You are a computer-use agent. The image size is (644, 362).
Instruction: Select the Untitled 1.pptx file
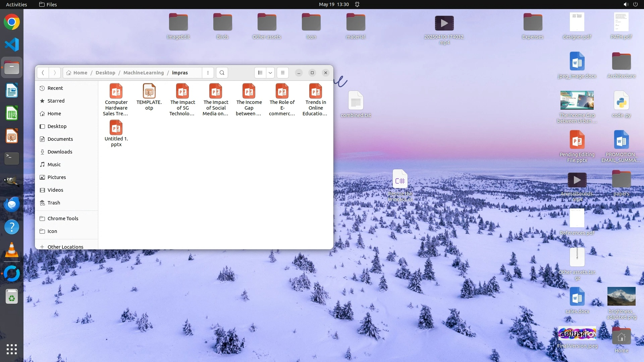[116, 128]
